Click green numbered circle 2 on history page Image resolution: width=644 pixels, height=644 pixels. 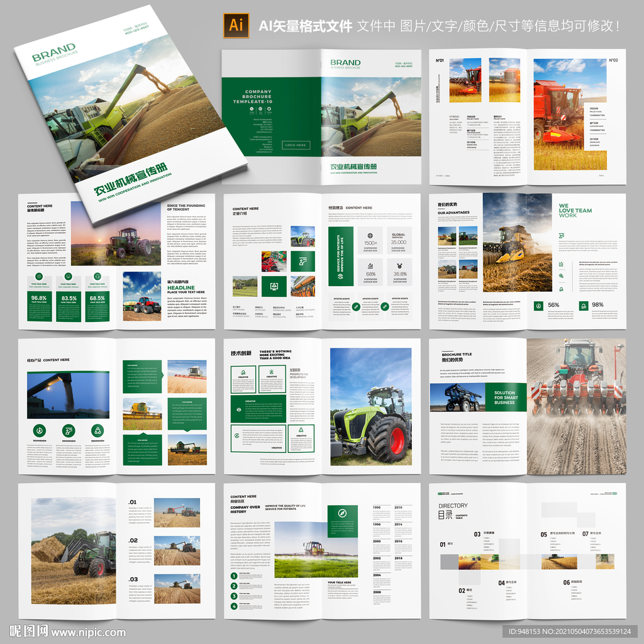(x=234, y=586)
